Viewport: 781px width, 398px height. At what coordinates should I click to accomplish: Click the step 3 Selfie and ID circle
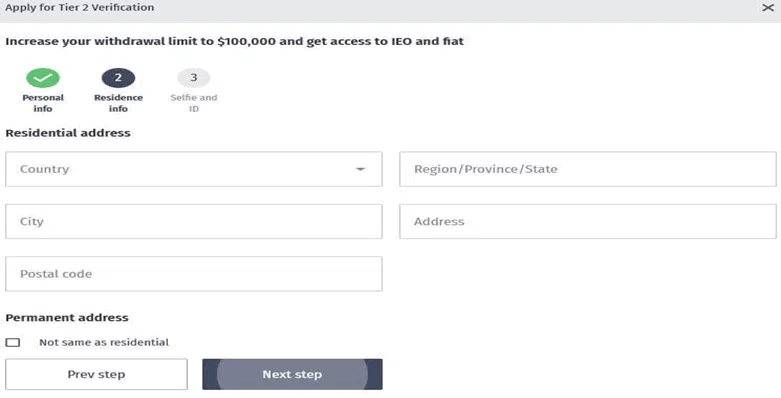click(x=194, y=78)
